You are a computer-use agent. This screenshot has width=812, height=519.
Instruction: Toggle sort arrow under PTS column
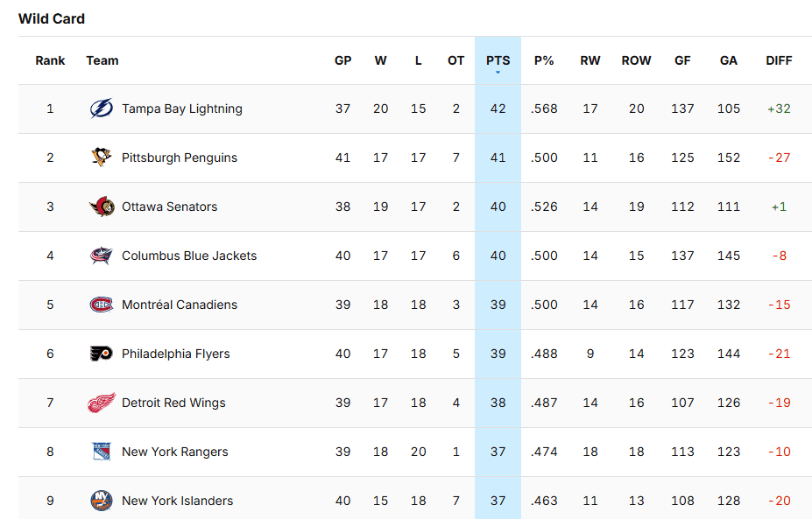pyautogui.click(x=498, y=73)
